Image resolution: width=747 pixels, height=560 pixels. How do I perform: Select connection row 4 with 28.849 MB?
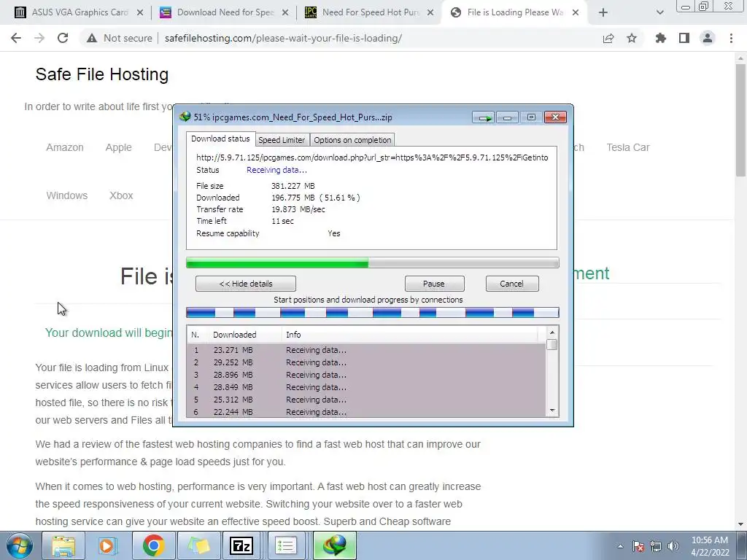point(366,387)
